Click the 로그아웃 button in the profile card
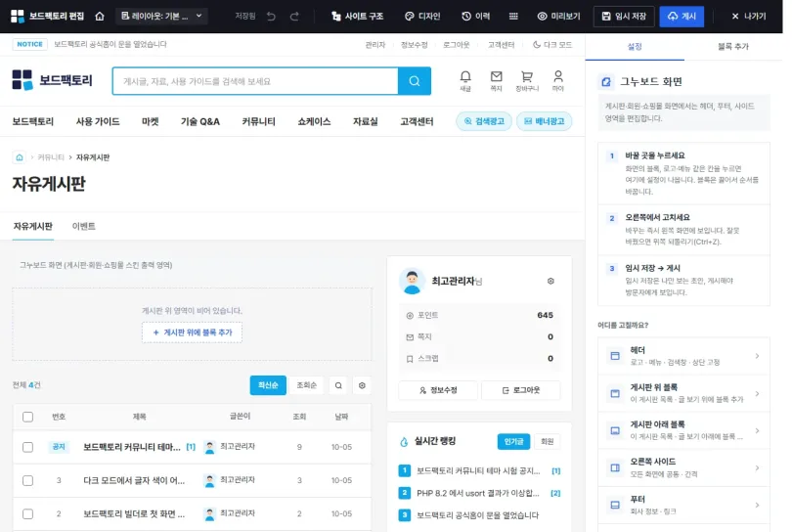The width and height of the screenshot is (792, 532). coord(521,390)
